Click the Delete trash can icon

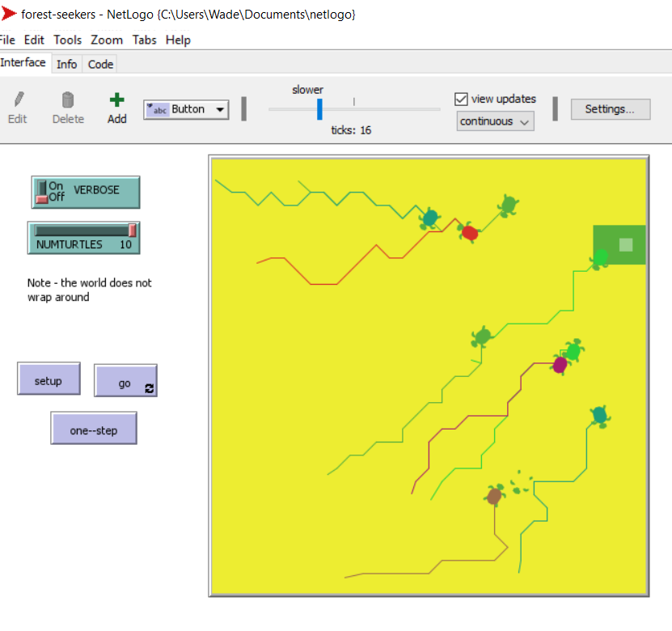(x=68, y=100)
